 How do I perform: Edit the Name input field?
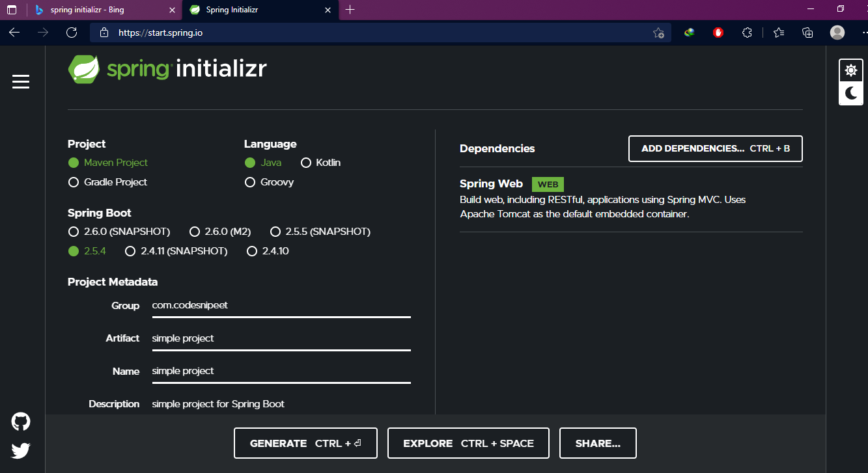point(281,371)
